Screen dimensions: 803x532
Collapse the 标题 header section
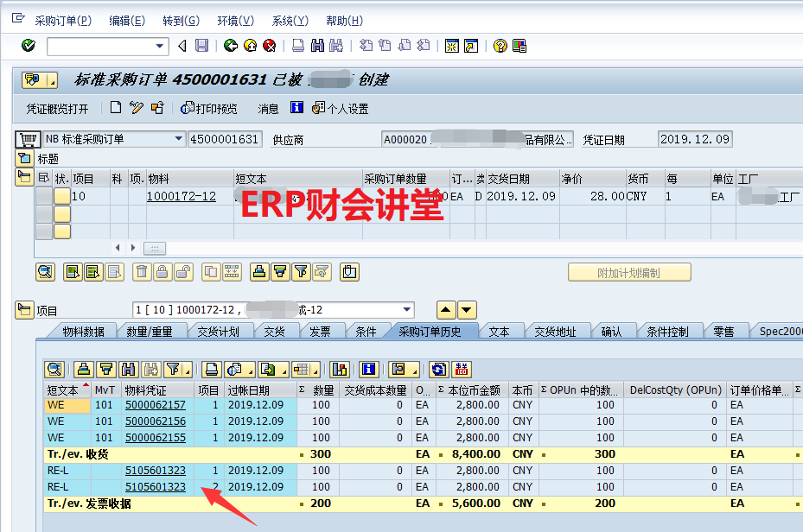coord(24,158)
